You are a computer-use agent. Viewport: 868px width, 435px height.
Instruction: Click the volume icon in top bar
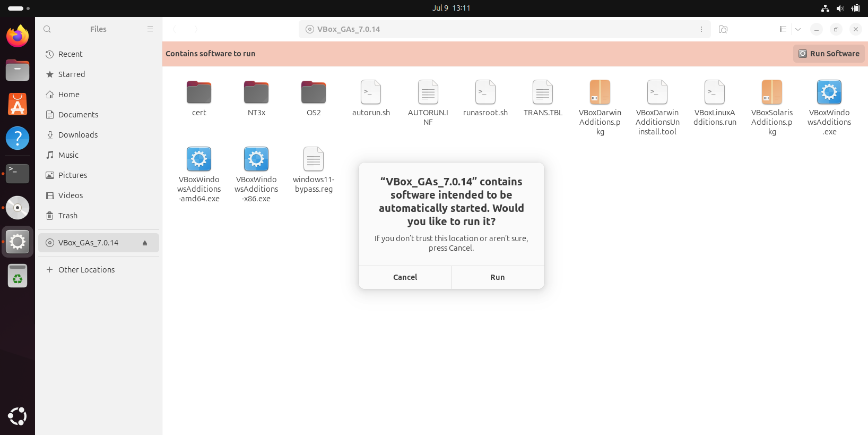click(840, 8)
